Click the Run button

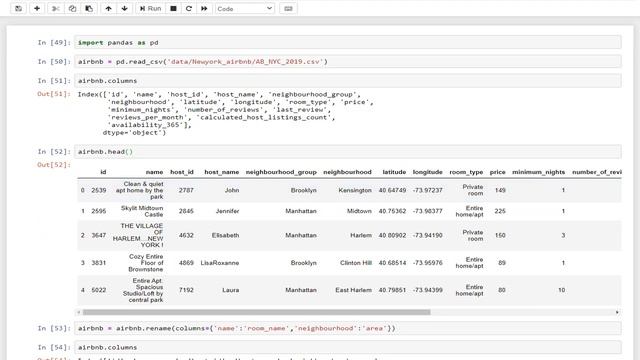pyautogui.click(x=150, y=9)
